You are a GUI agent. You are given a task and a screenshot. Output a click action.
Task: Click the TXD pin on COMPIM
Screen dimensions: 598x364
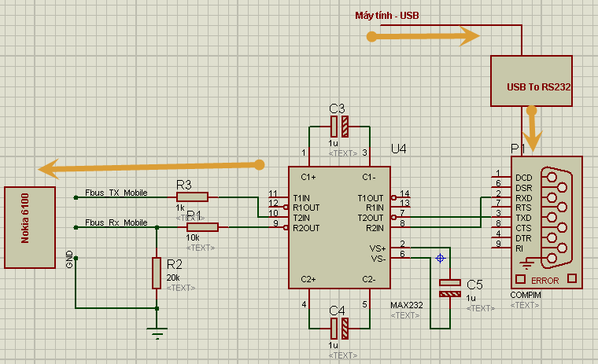(523, 218)
